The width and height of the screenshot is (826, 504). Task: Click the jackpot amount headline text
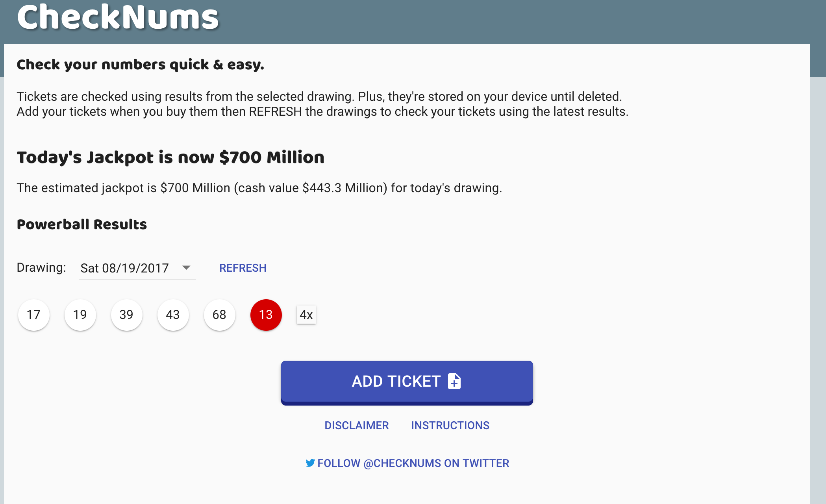click(x=170, y=157)
